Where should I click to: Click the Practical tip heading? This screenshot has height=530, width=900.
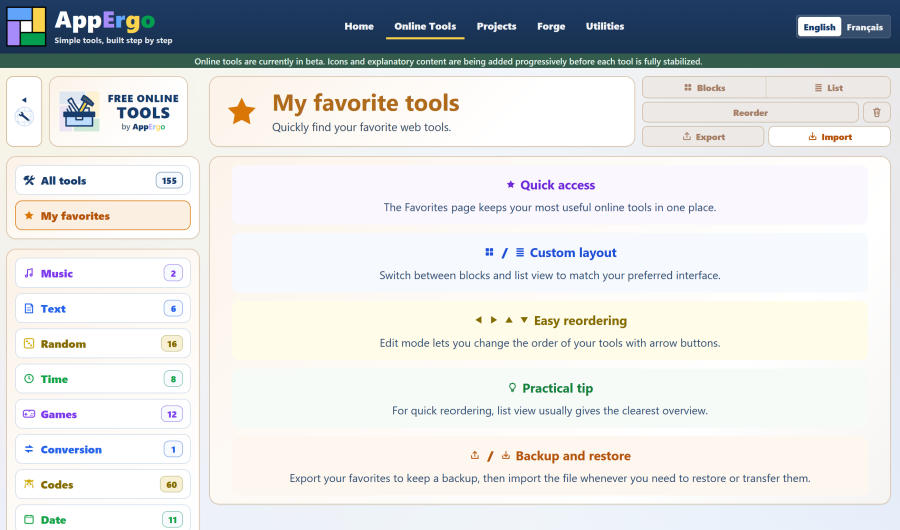(557, 388)
